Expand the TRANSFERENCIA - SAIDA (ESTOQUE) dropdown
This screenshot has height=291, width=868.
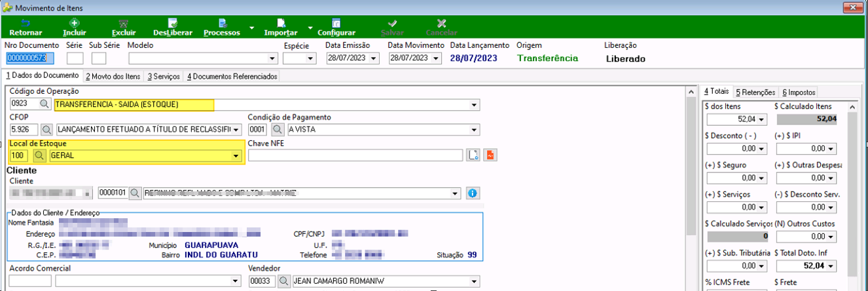(474, 104)
